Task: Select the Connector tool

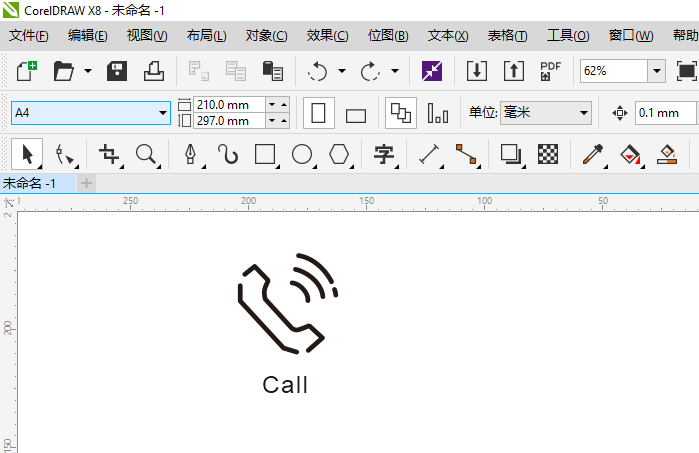Action: point(467,155)
